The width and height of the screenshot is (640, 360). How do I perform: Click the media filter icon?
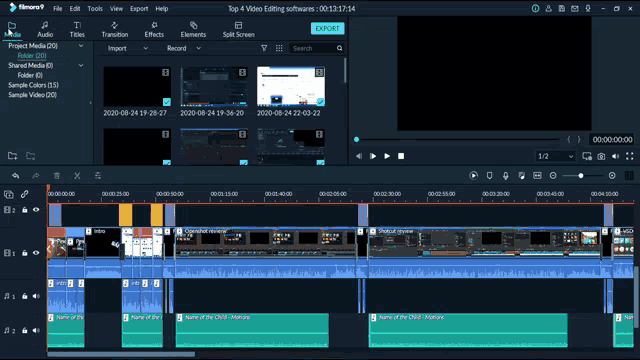point(264,48)
